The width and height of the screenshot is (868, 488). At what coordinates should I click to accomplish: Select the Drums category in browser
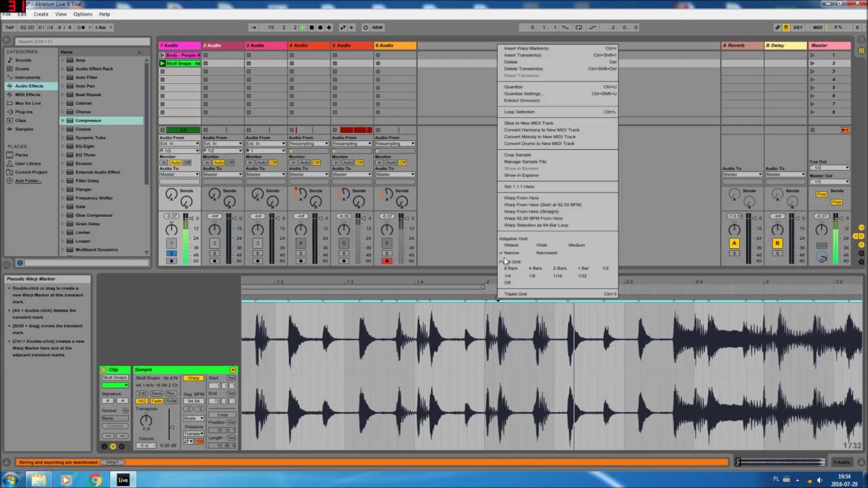click(22, 68)
